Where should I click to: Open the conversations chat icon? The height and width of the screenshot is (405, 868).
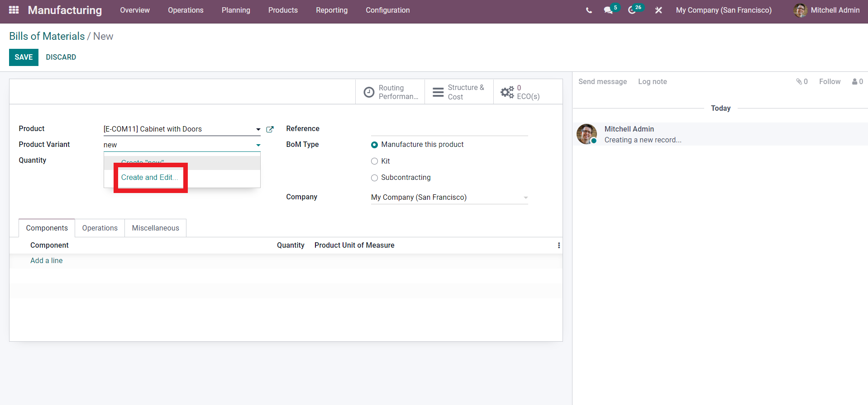608,10
